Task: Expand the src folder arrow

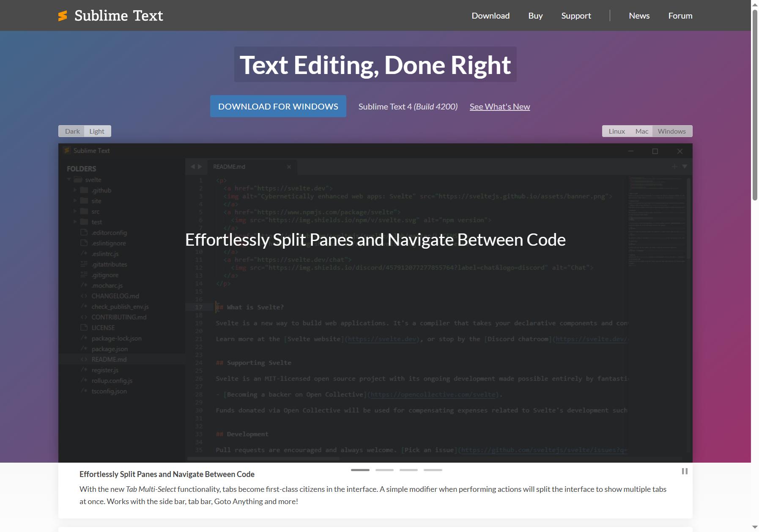Action: pyautogui.click(x=75, y=211)
